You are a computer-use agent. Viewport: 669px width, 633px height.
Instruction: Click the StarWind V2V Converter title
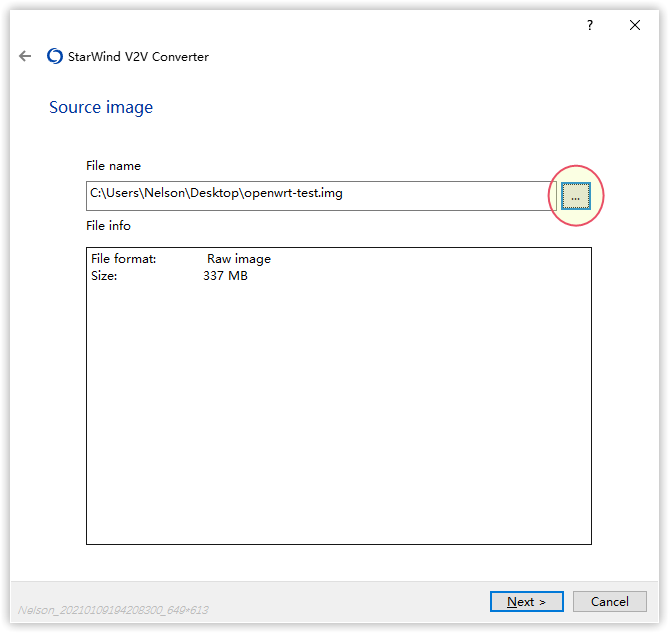138,57
